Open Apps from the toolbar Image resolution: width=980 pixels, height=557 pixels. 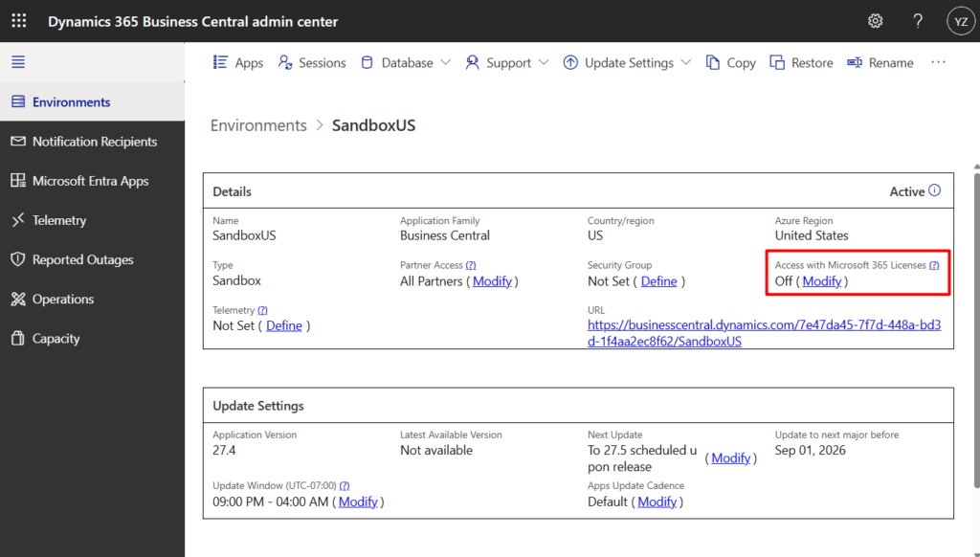tap(237, 62)
